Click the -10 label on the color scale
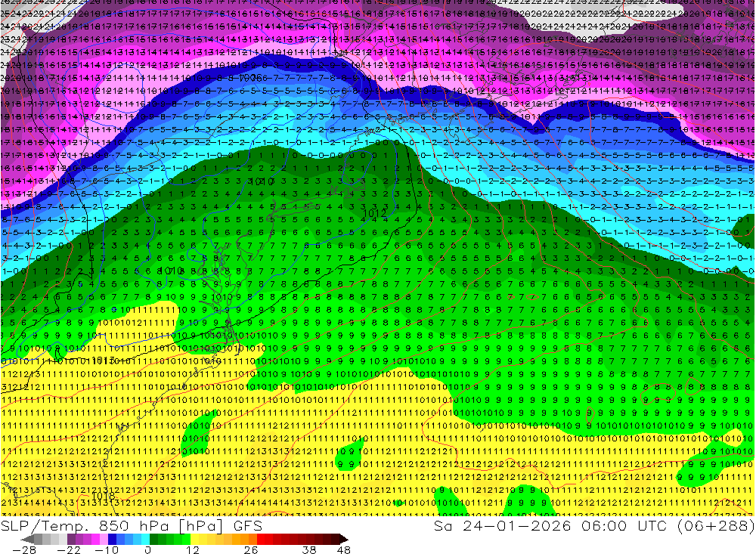The height and width of the screenshot is (554, 756). (x=107, y=549)
